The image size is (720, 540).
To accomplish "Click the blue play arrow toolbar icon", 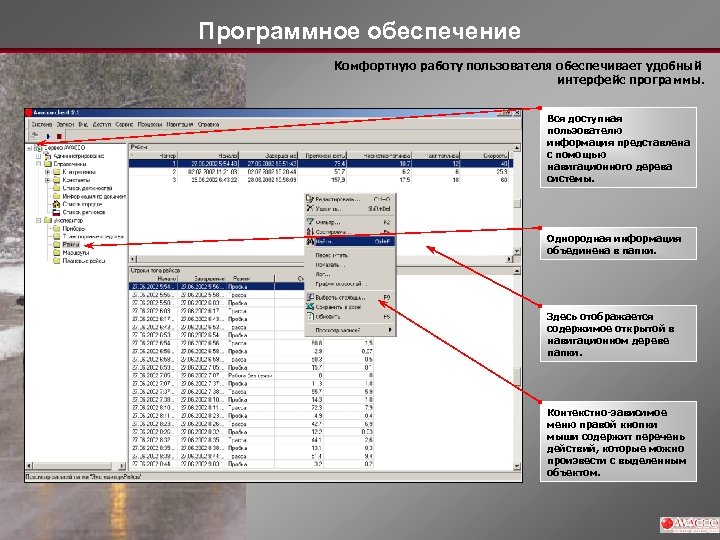I will 48,136.
